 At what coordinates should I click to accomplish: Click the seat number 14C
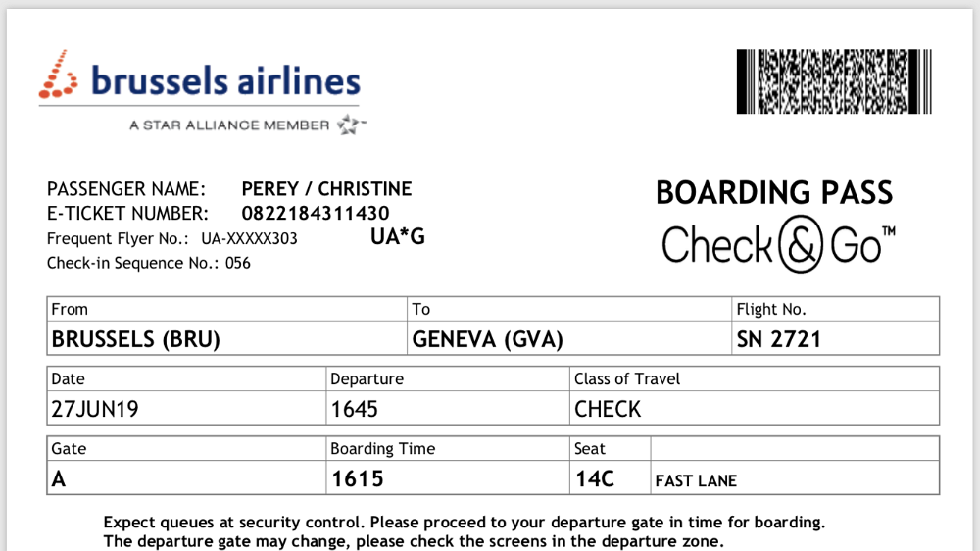(595, 479)
